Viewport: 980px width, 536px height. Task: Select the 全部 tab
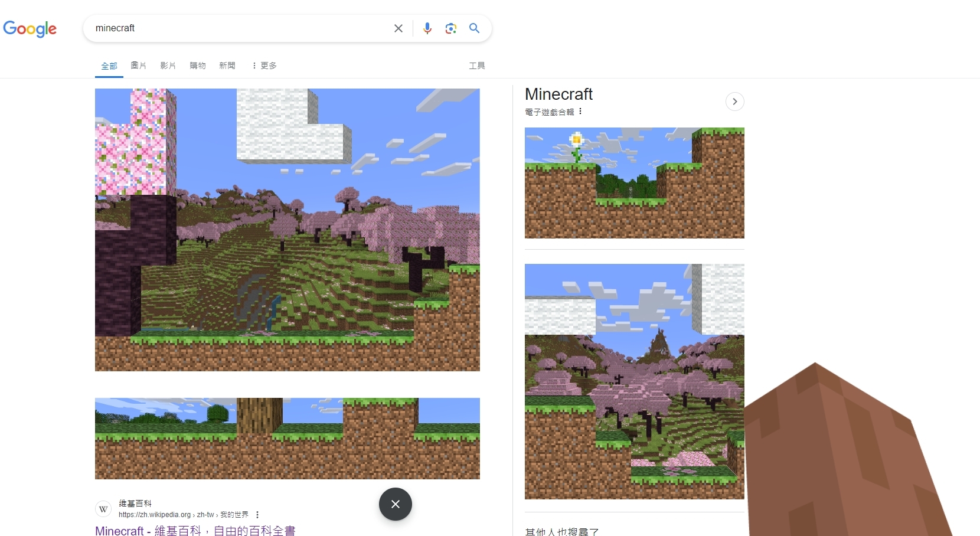(109, 66)
